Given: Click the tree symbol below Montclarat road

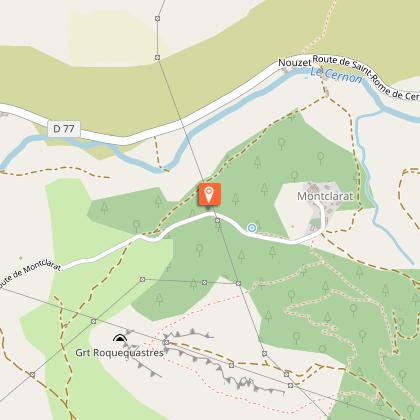Looking at the screenshot, I should click(x=199, y=249).
